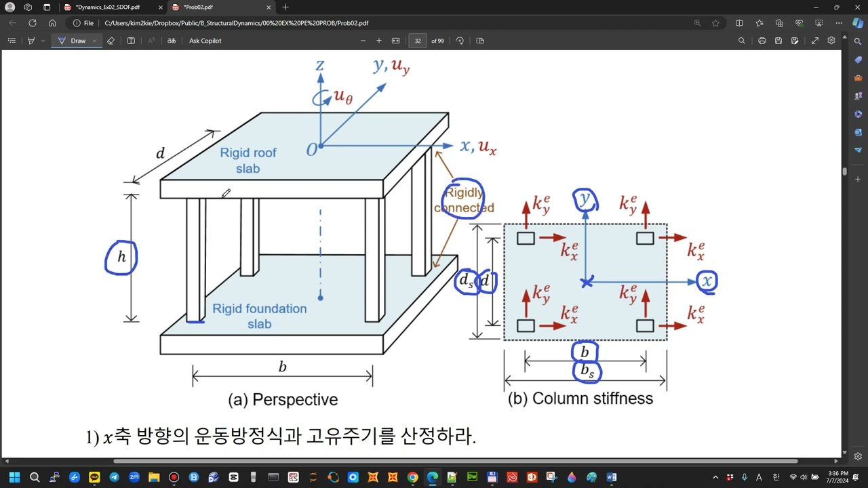
Task: Click the '(a) Perspective' caption
Action: (283, 400)
